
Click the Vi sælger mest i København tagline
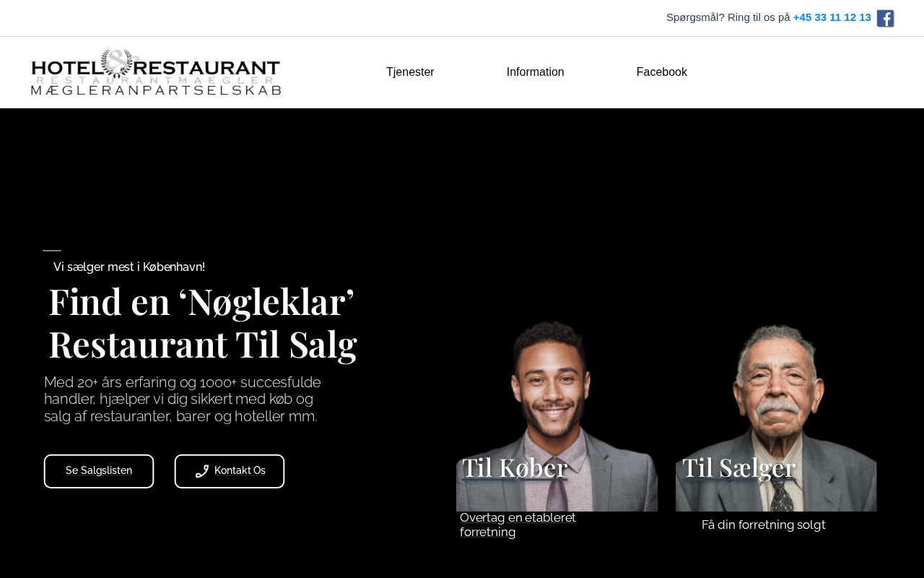[x=129, y=267]
